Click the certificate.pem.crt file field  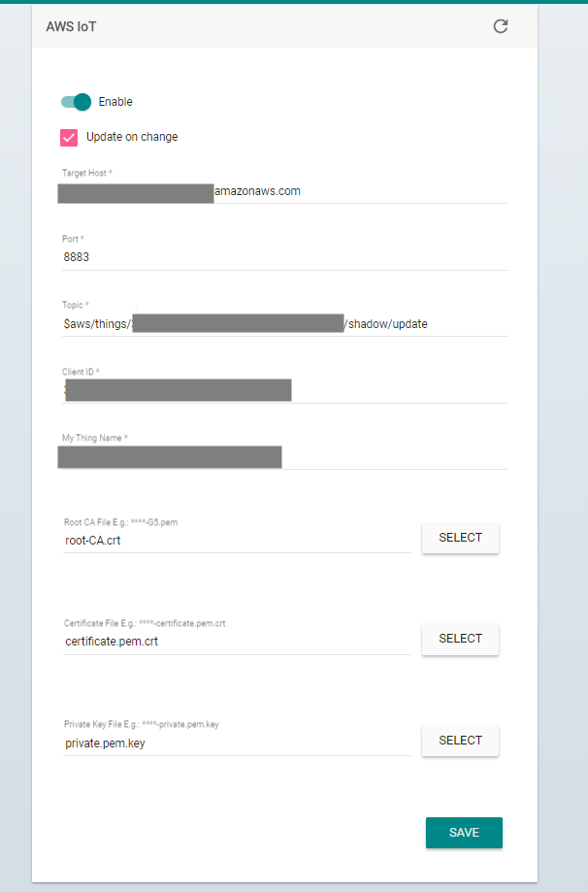click(237, 642)
